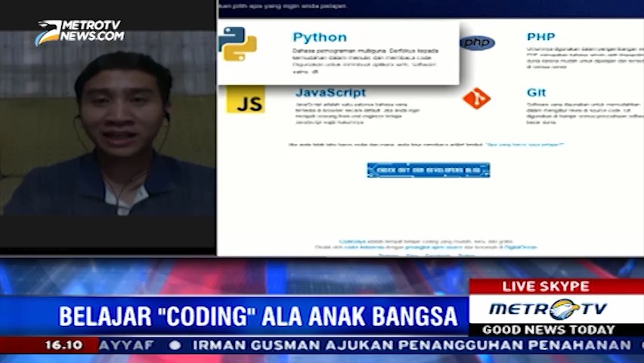Image resolution: width=644 pixels, height=363 pixels.
Task: Click the 16.10 clock in ticker
Action: (64, 345)
